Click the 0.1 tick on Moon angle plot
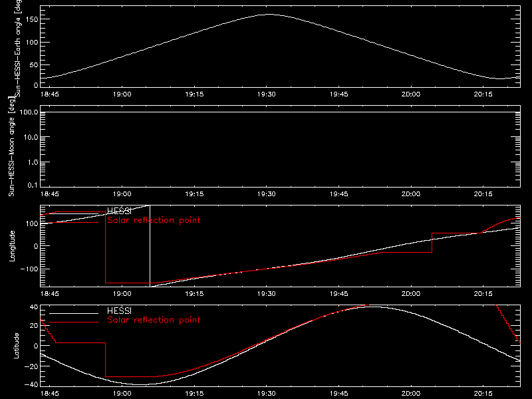Screen dimensions: 532x399 coord(33,186)
